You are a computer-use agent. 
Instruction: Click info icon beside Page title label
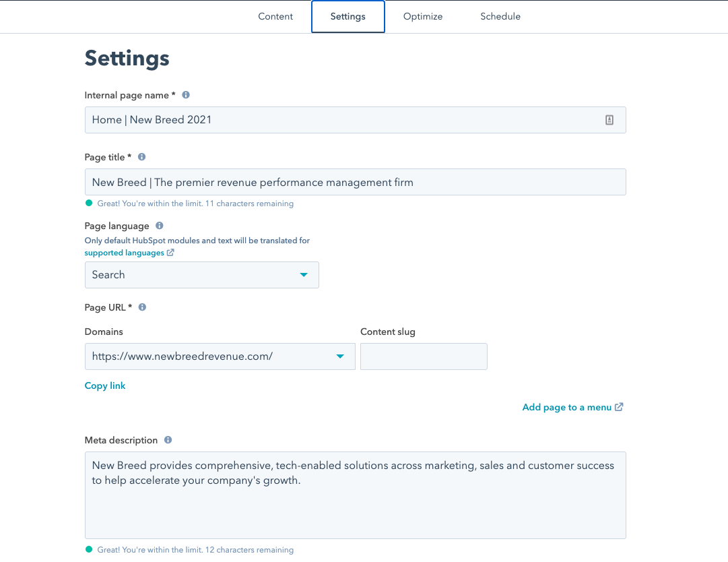click(141, 157)
